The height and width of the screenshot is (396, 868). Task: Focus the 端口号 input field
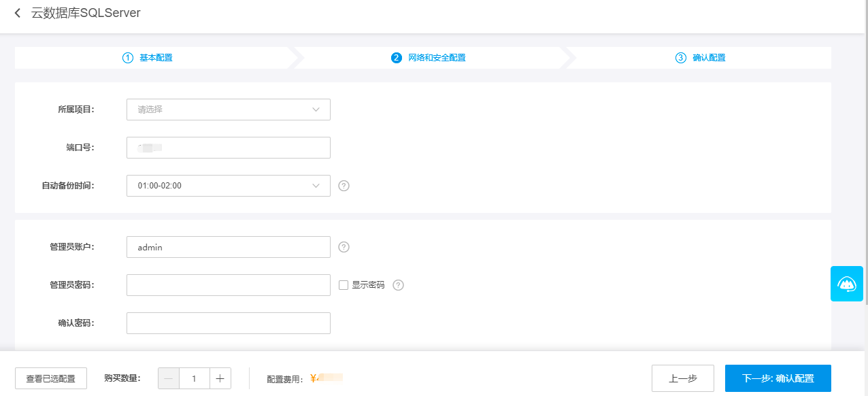229,148
